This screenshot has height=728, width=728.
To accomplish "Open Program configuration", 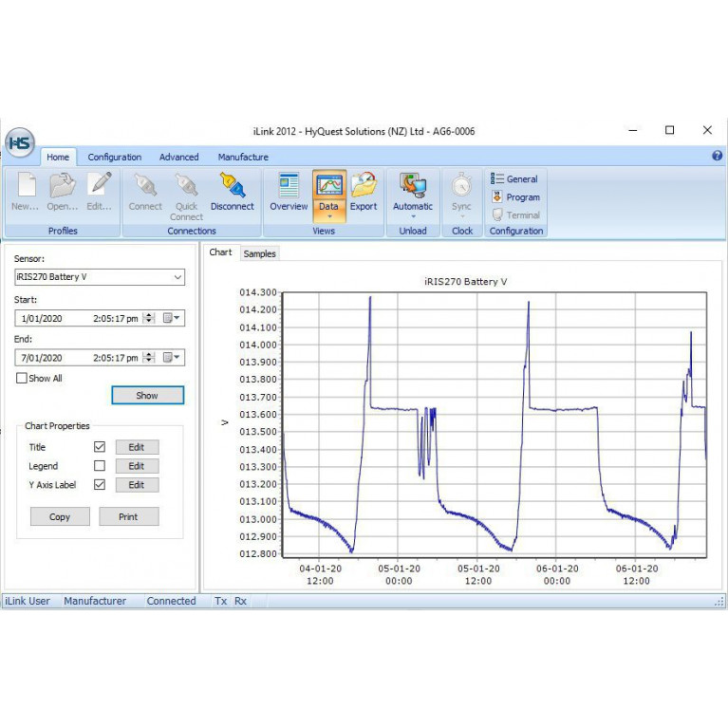I will [516, 196].
